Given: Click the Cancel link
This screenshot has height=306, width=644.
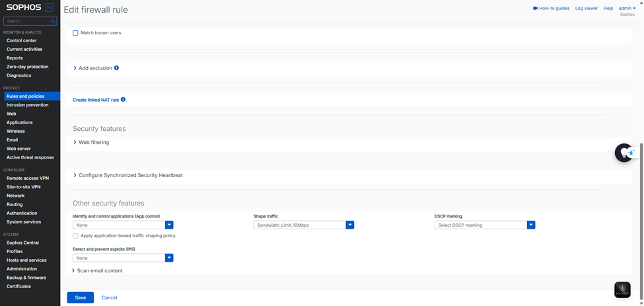Looking at the screenshot, I should [x=109, y=297].
